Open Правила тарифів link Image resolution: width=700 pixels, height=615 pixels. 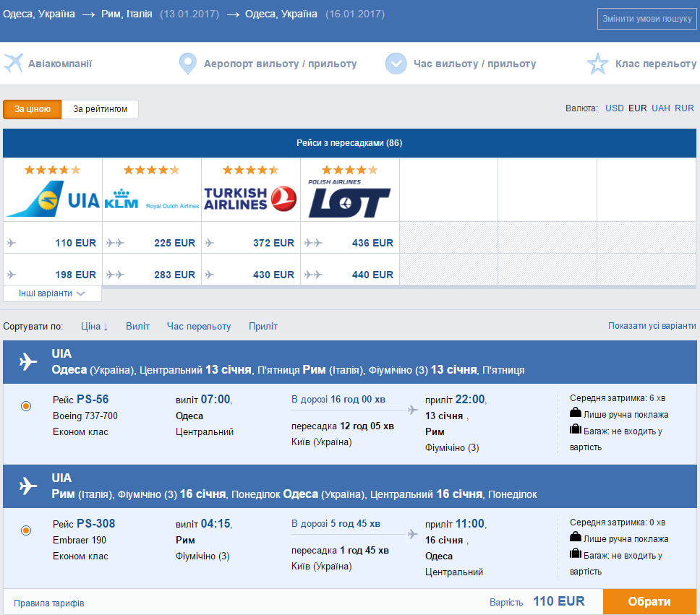pos(49,603)
